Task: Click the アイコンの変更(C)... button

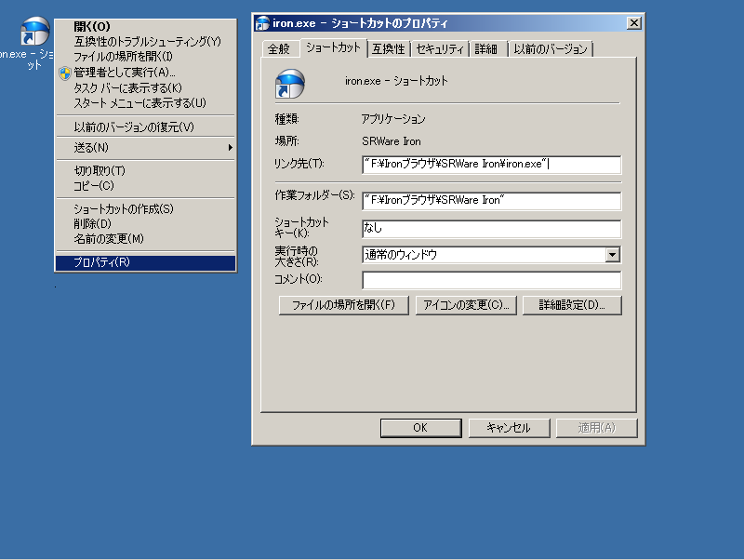Action: coord(466,305)
